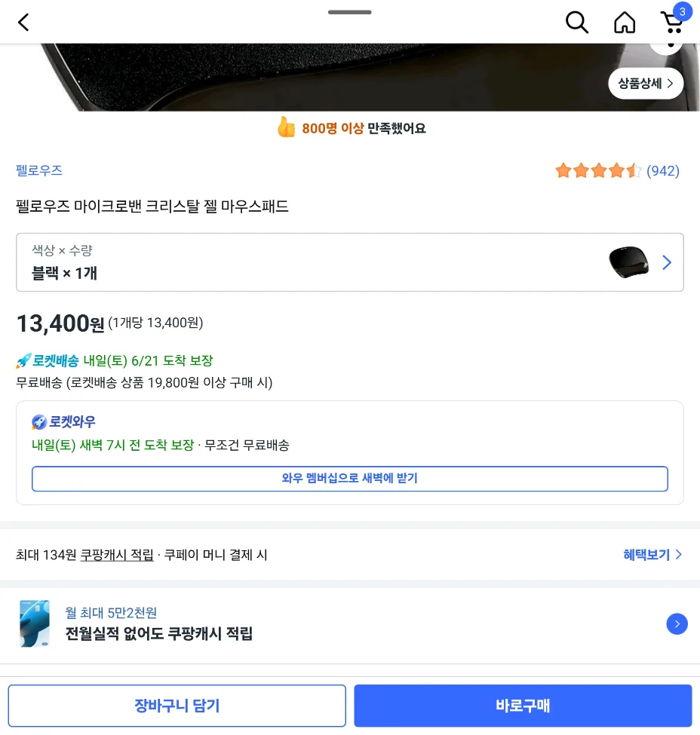Open 혜택보기 benefits chevron link
The image size is (700, 735).
[x=652, y=555]
